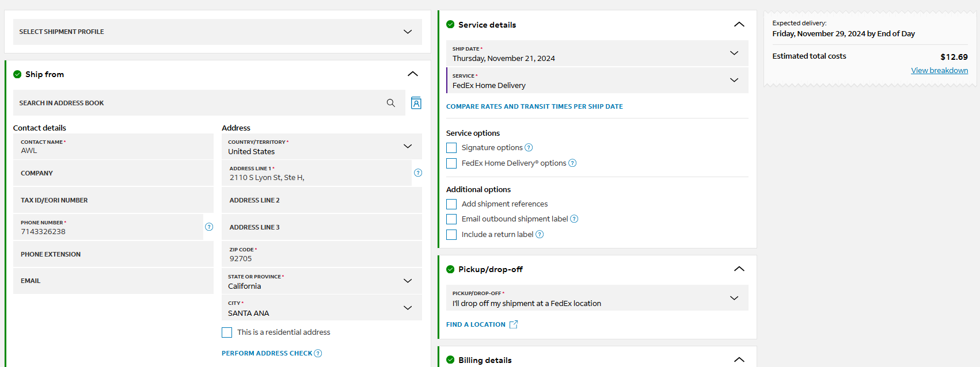This screenshot has height=367, width=980.
Task: Click Service details green checkmark icon
Action: tap(450, 25)
